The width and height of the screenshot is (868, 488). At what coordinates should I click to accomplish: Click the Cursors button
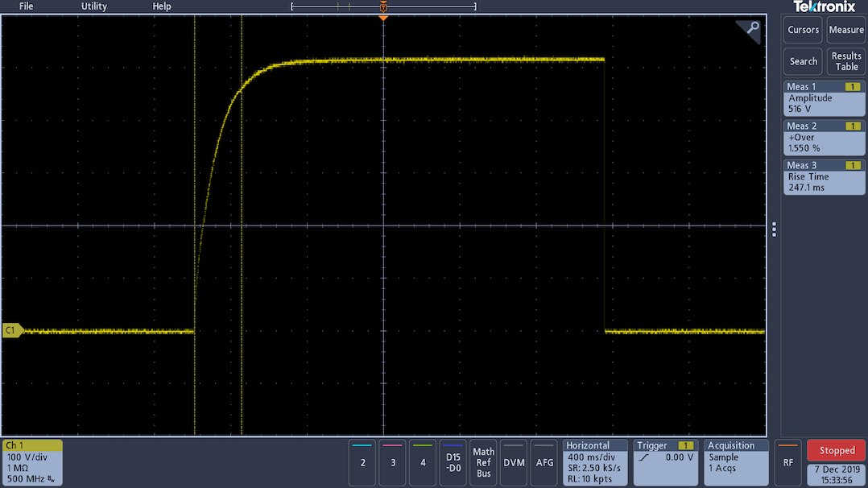coord(803,30)
